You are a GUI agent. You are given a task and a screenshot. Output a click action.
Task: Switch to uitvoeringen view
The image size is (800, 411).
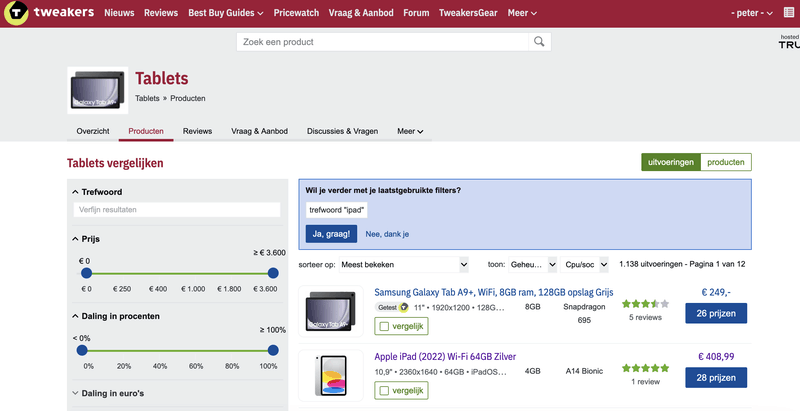(x=671, y=162)
